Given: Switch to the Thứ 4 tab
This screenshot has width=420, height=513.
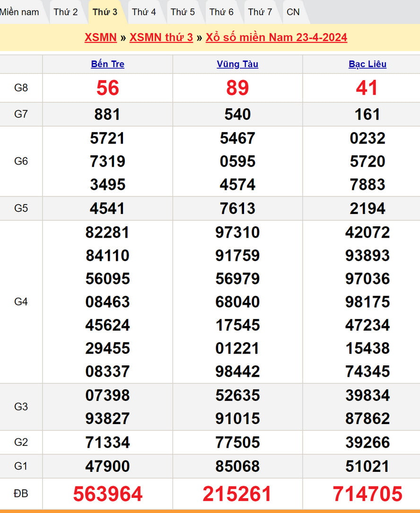Looking at the screenshot, I should pos(144,12).
